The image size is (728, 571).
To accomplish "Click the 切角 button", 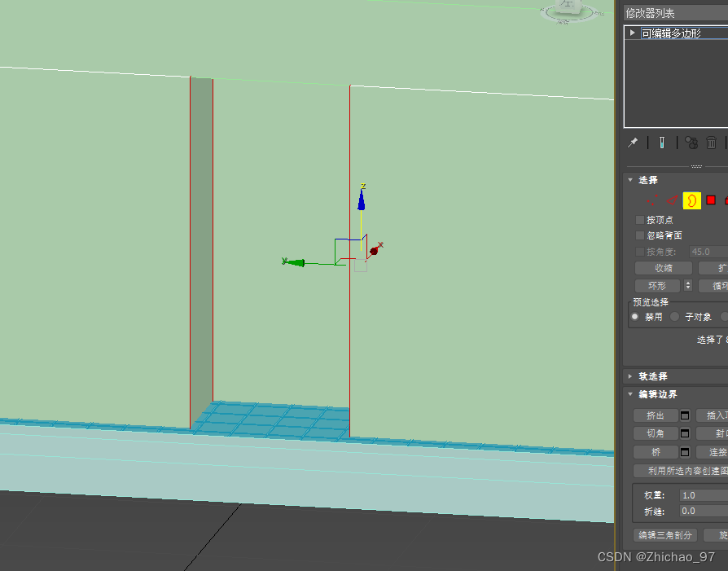I will [x=656, y=433].
